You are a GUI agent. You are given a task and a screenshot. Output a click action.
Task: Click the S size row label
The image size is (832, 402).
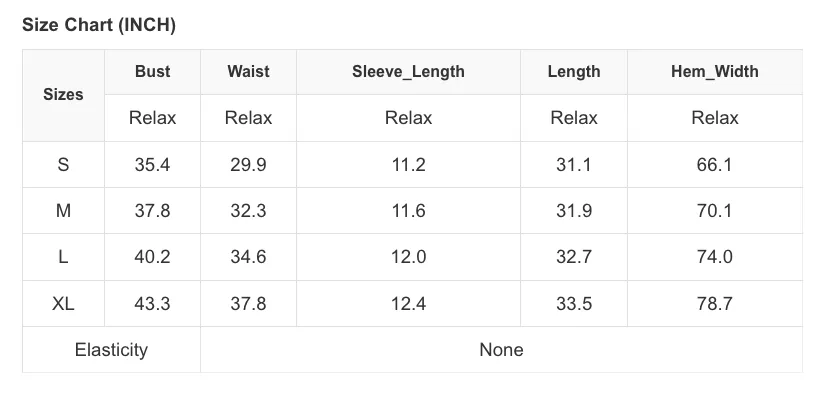click(63, 164)
